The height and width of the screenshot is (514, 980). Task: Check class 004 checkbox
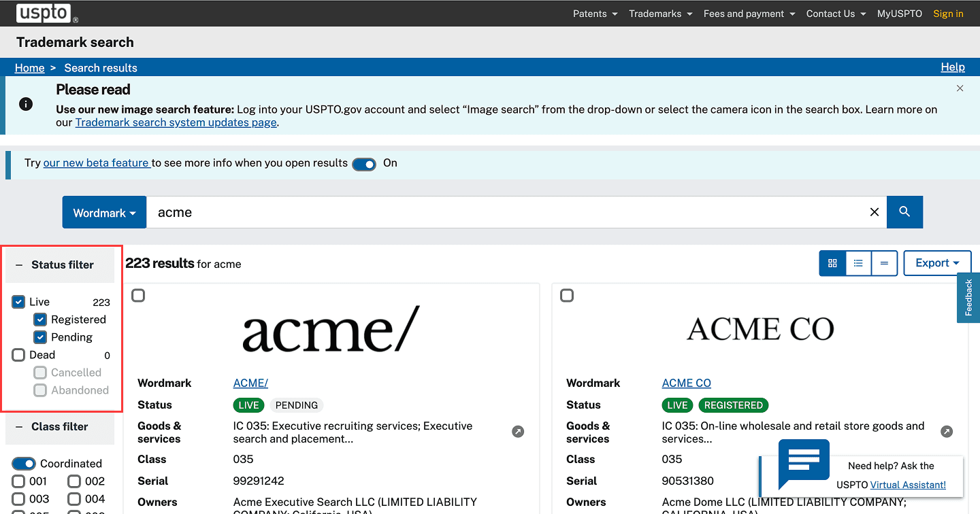tap(74, 499)
